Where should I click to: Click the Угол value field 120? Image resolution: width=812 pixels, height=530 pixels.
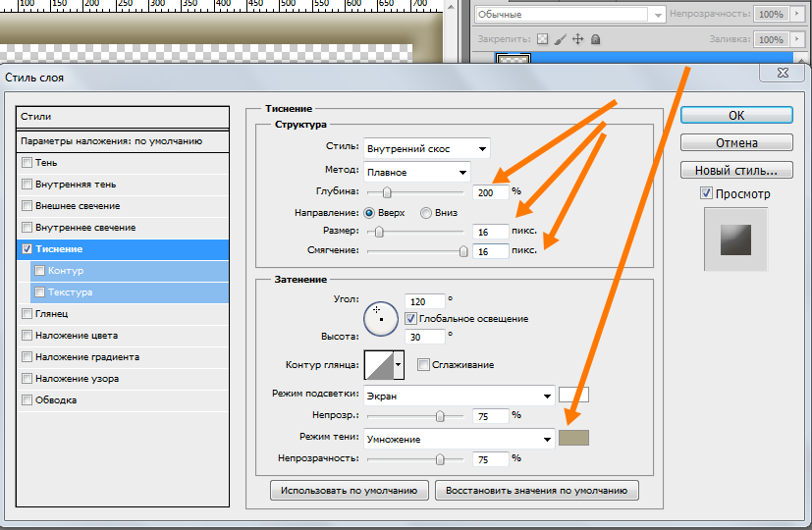coord(424,301)
